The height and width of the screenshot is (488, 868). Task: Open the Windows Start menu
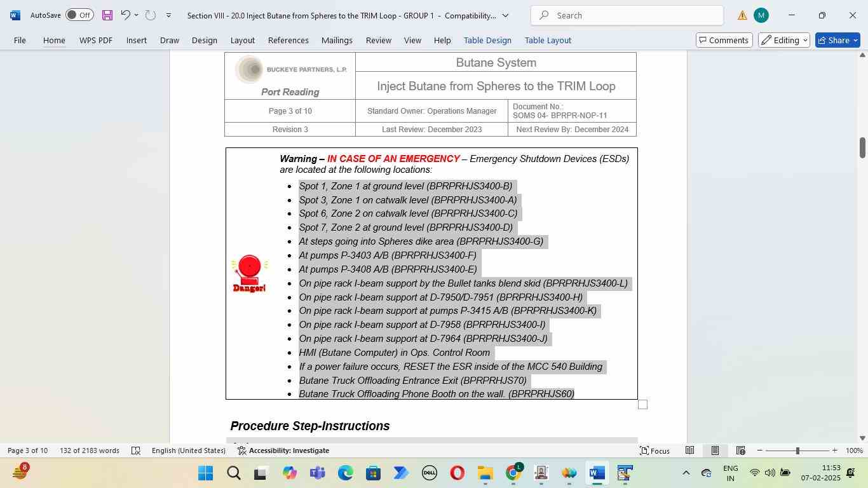205,473
